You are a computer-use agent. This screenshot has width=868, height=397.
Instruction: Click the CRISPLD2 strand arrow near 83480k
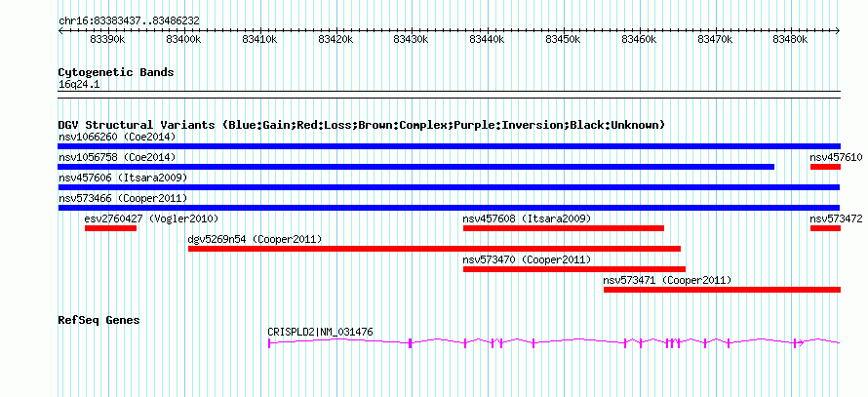[x=800, y=342]
